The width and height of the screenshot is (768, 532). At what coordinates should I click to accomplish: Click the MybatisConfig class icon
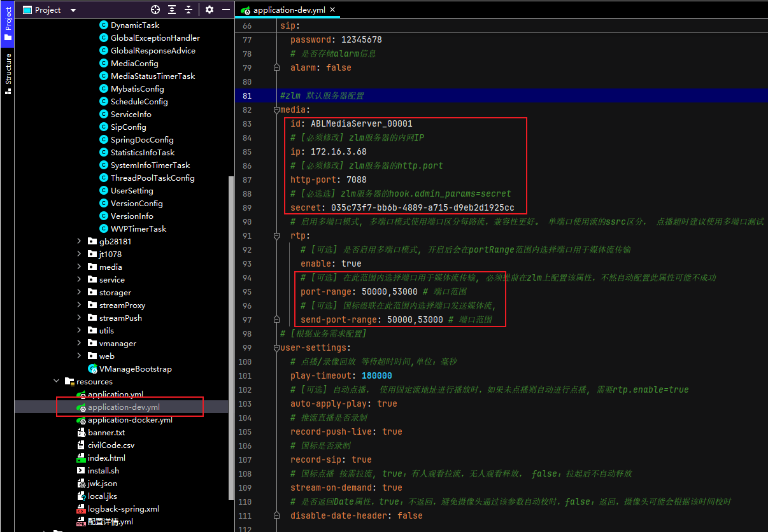104,88
